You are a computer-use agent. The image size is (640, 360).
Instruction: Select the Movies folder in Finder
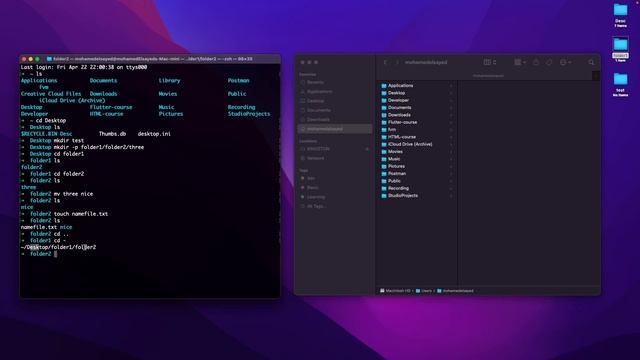point(416,152)
